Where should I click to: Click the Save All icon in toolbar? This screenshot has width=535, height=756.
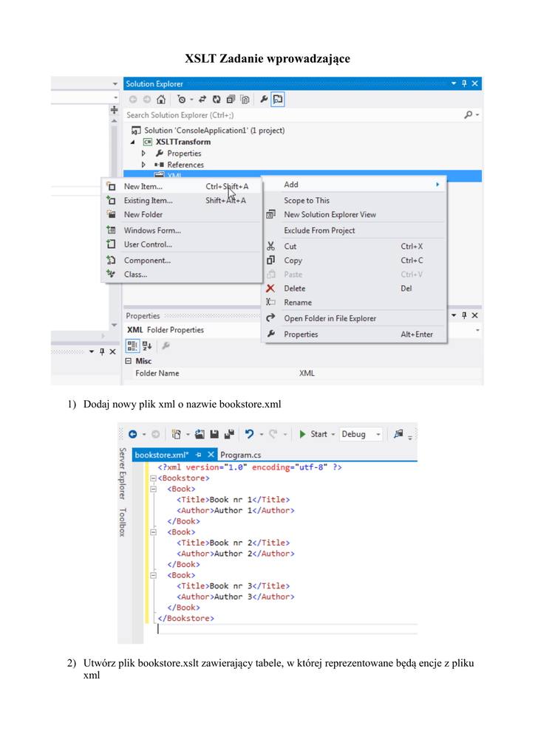(x=229, y=435)
